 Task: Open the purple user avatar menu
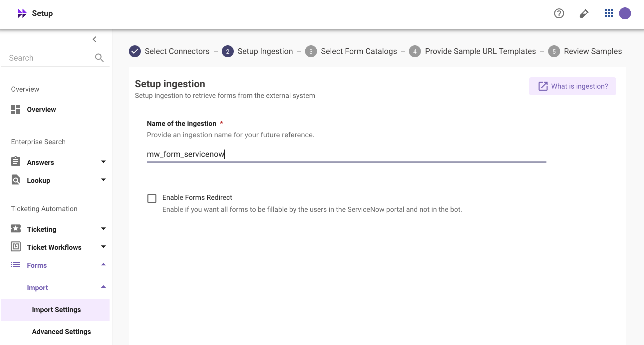(625, 13)
